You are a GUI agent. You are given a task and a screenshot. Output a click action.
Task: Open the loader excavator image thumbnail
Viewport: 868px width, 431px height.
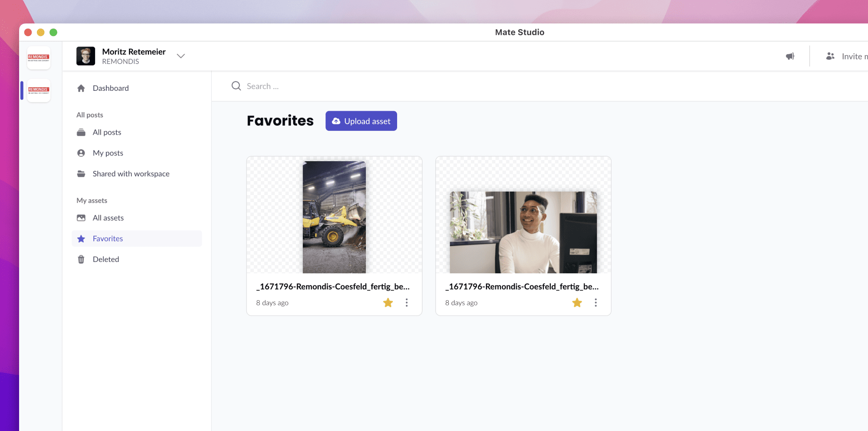click(334, 217)
